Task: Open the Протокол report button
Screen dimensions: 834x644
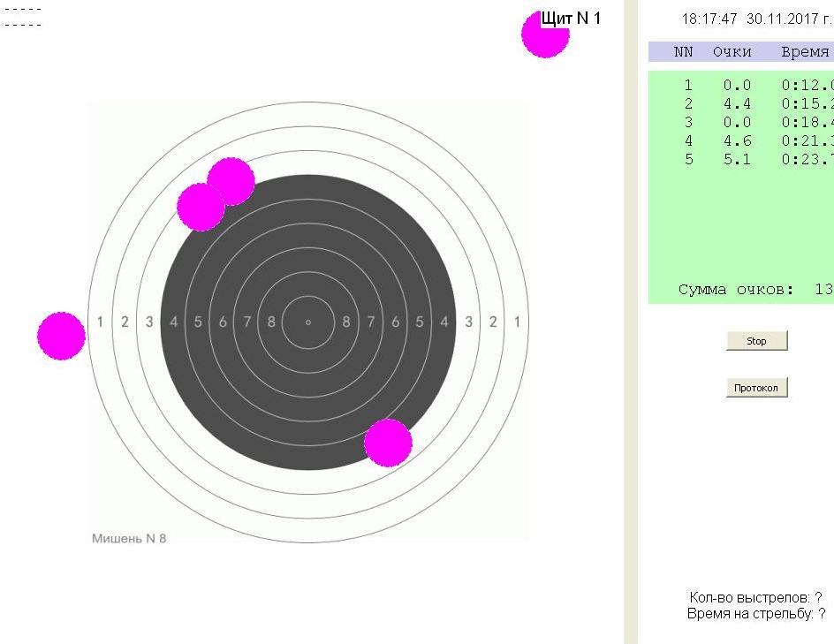Action: 756,388
